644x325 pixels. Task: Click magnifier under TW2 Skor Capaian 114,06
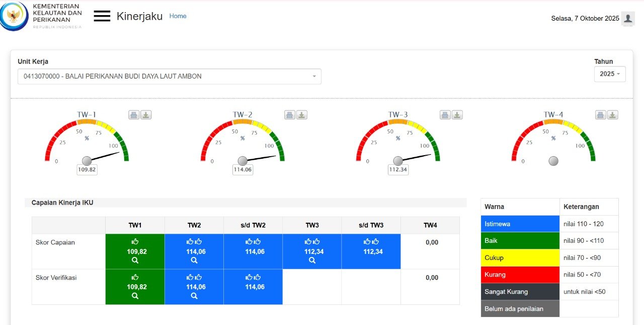(x=194, y=261)
